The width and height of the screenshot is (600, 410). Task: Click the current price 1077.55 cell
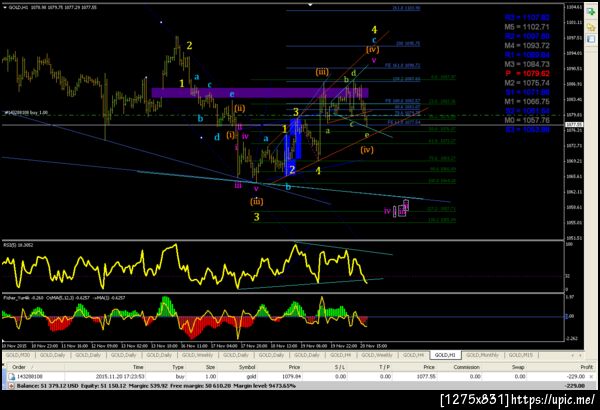click(x=425, y=377)
